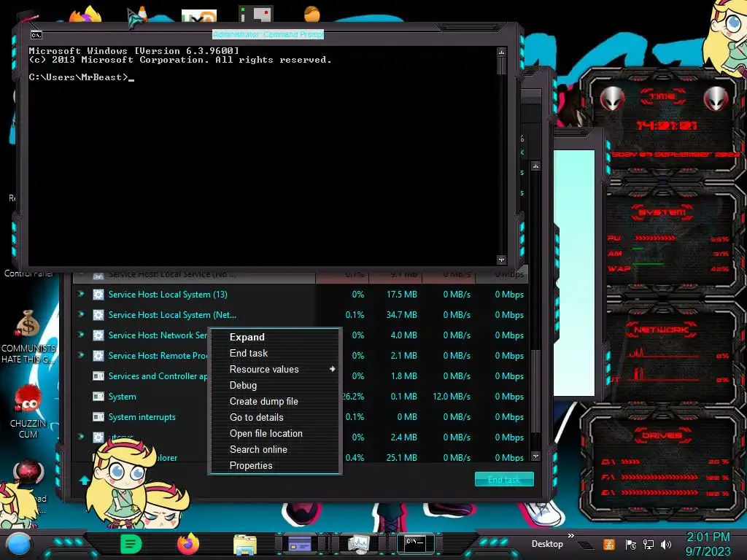
Task: Open network status tray icon
Action: (649, 545)
